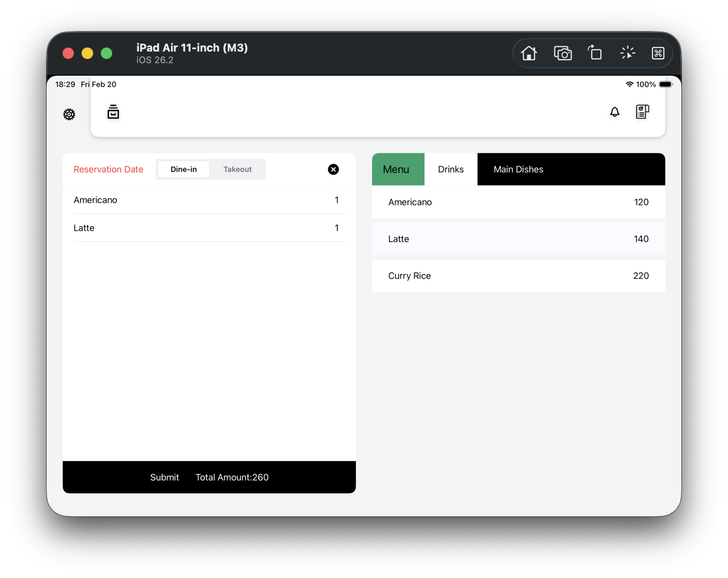Screen dimensions: 728x578
Task: Switch to the Takeout option
Action: tap(237, 169)
